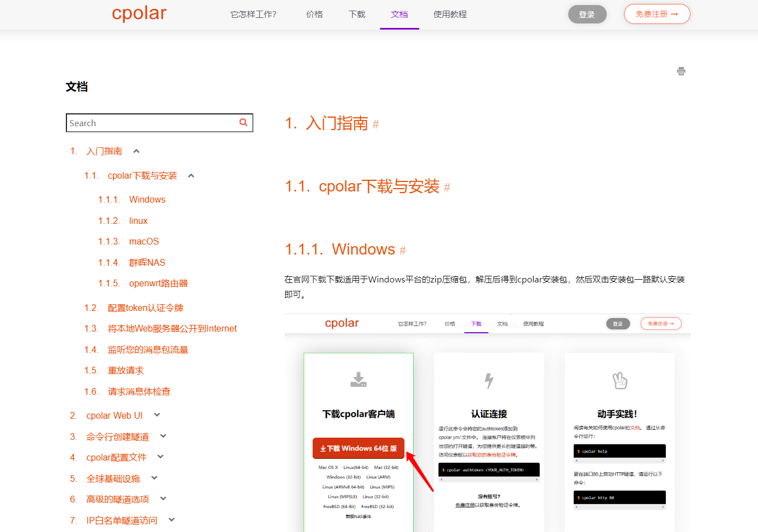Open the 它怎样工作? page
The image size is (758, 532).
coord(253,14)
